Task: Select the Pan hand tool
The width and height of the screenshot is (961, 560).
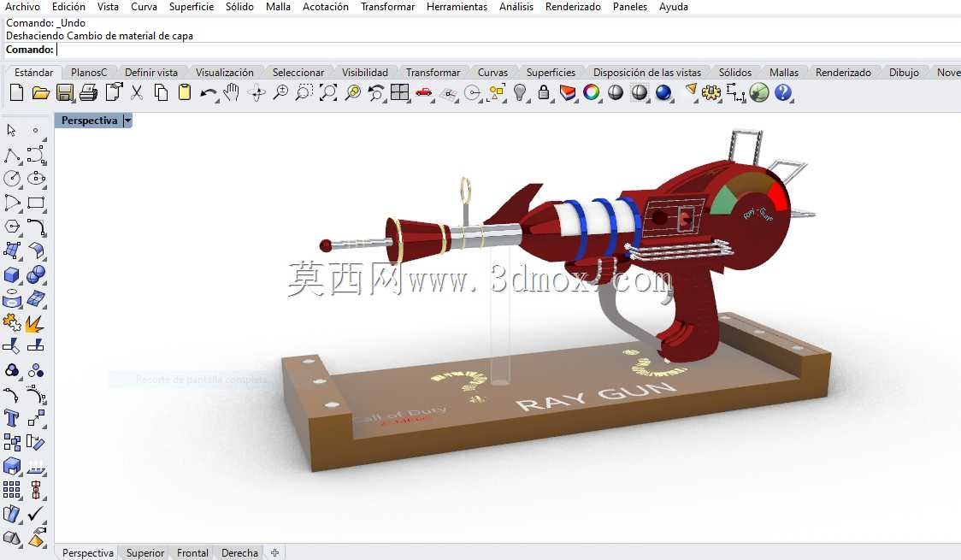Action: tap(231, 92)
